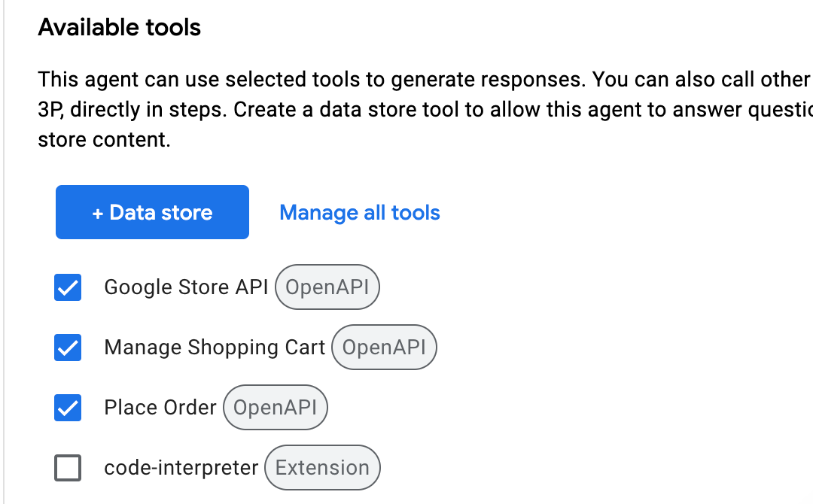
Task: Click the vertical panel border on the left edge
Action: (4, 252)
